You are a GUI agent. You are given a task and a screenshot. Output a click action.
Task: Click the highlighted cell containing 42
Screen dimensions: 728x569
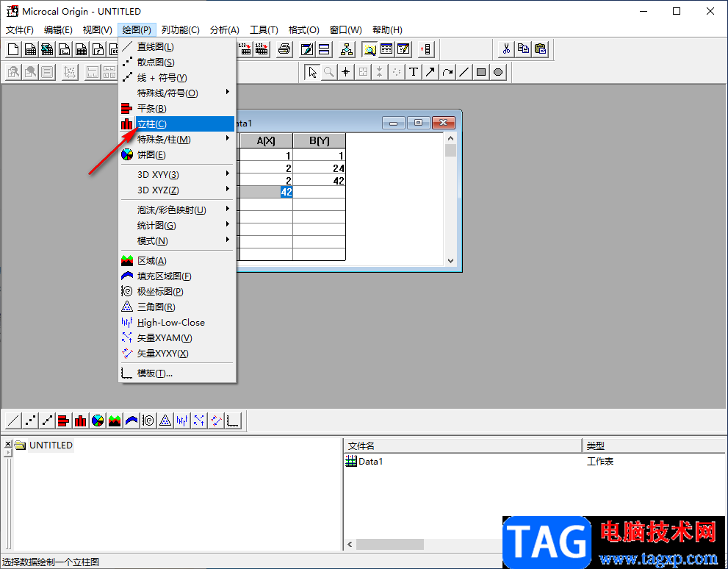[x=267, y=192]
